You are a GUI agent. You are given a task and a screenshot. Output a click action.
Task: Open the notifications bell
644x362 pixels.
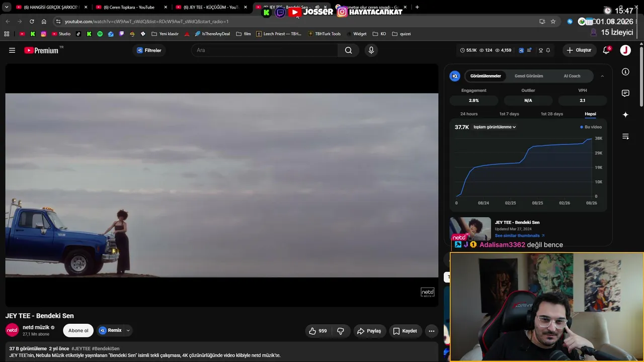coord(606,50)
